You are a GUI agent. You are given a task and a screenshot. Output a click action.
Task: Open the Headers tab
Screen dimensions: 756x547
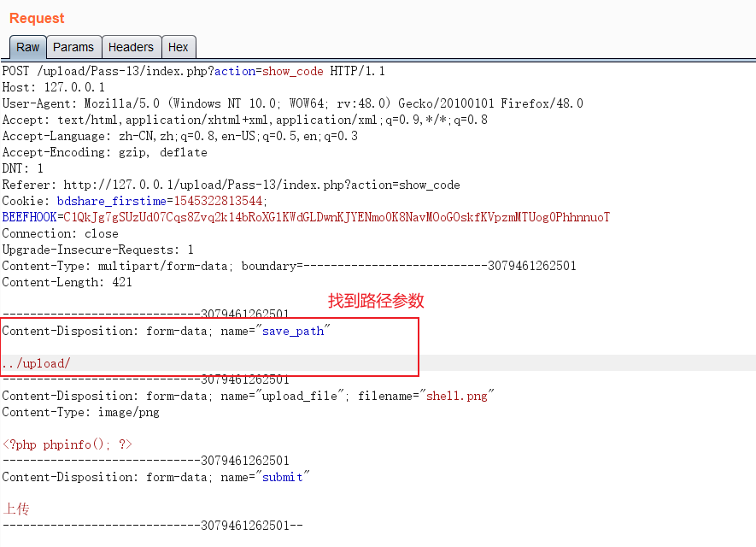(x=132, y=47)
